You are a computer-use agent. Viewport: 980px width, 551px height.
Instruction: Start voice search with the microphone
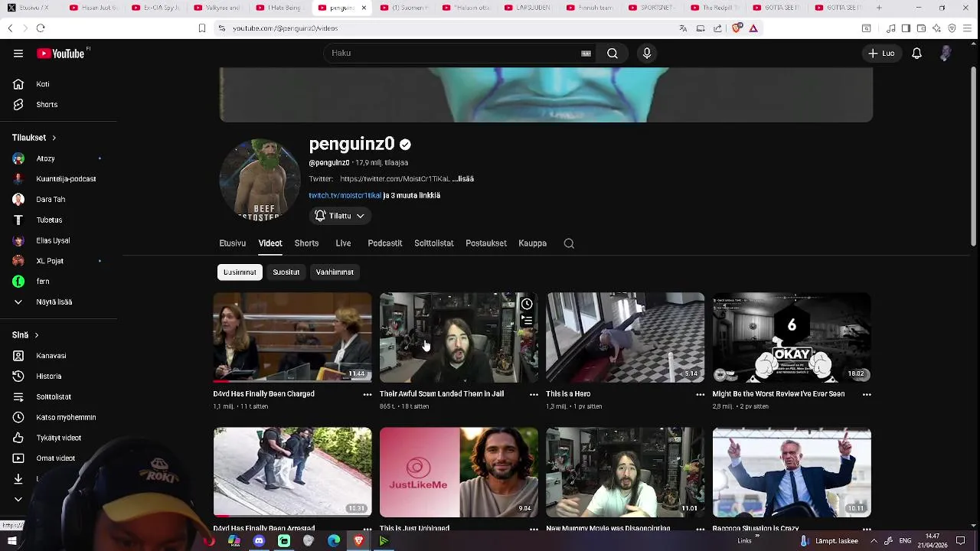(x=647, y=53)
